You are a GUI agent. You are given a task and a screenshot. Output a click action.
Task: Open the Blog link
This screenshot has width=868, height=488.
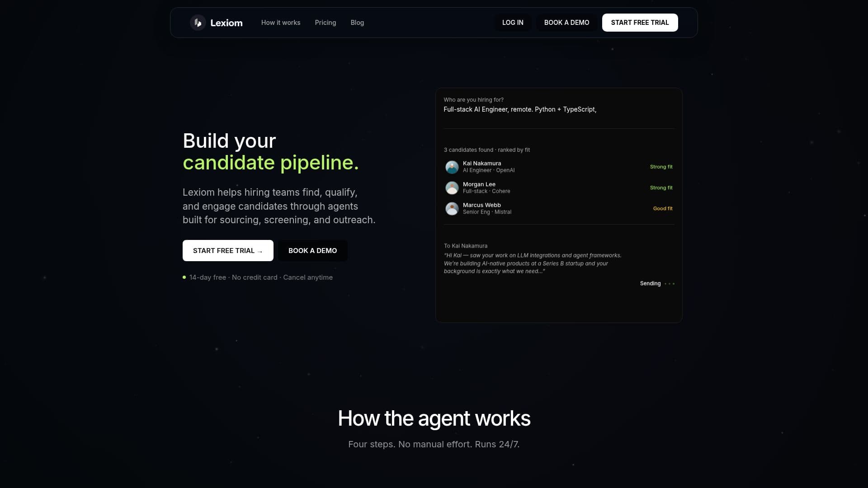point(357,23)
